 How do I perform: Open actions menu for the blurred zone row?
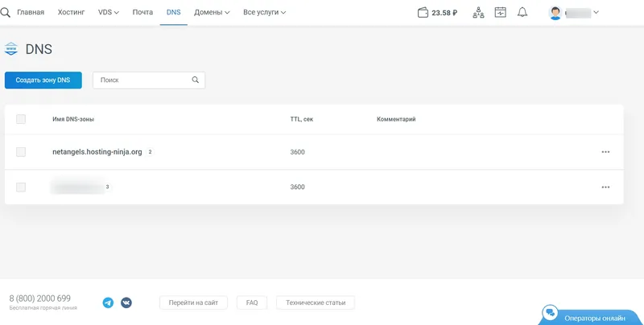[605, 187]
